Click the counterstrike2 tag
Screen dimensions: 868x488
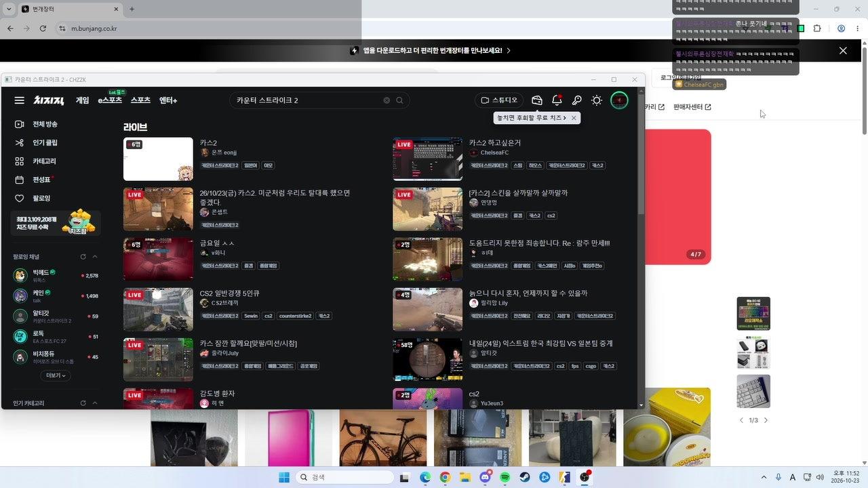296,316
